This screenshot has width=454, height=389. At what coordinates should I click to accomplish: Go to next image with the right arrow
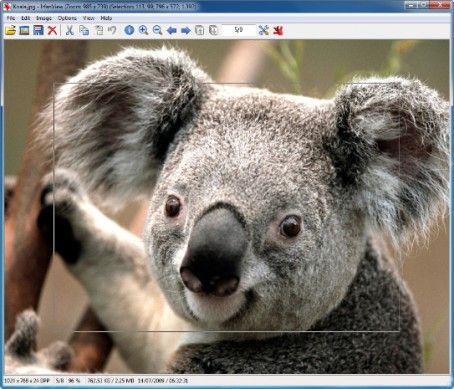coord(186,31)
